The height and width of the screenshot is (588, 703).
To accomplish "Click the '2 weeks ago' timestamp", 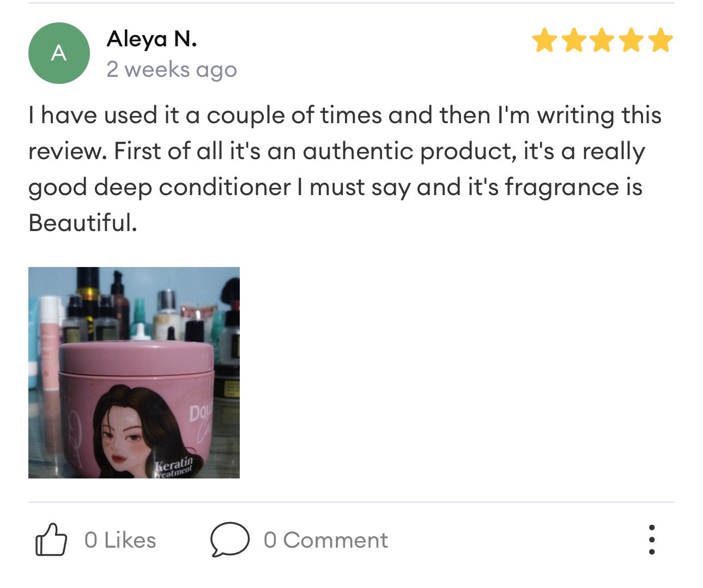I will pyautogui.click(x=172, y=70).
